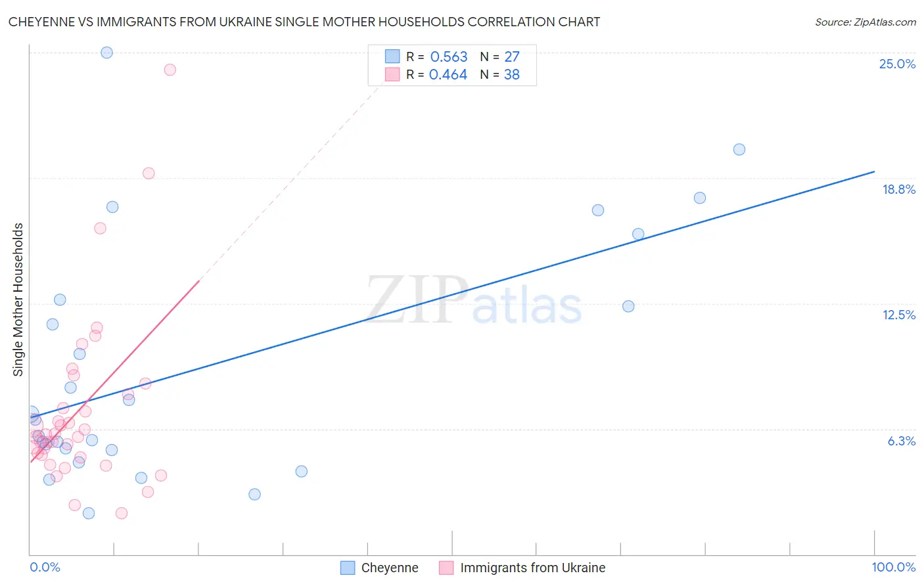
Task: Click the 0.0% x-axis label
Action: (45, 567)
